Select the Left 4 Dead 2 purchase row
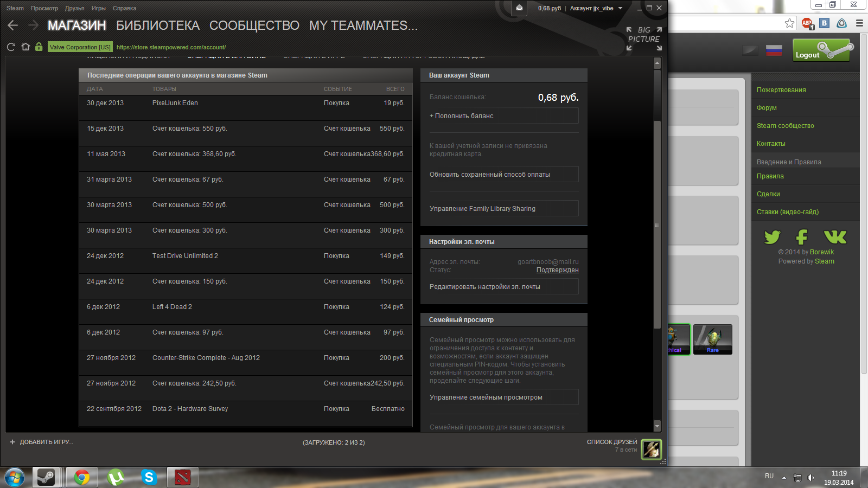868x488 pixels. [x=246, y=311]
